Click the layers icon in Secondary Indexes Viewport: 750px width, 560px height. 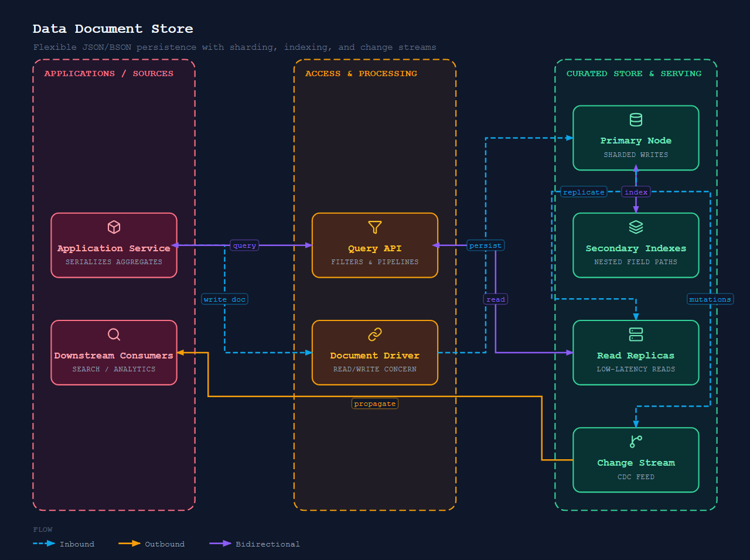click(x=636, y=227)
